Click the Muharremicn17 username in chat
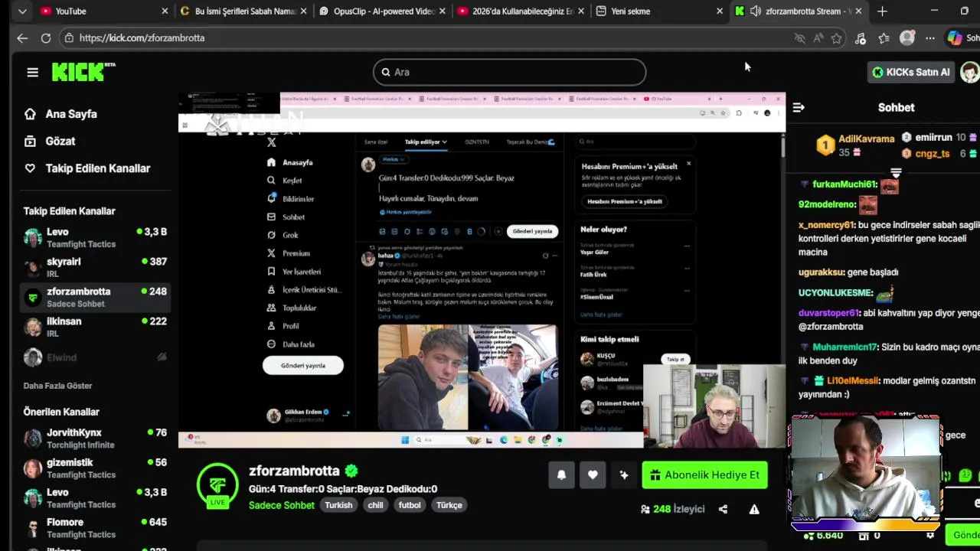 (844, 347)
